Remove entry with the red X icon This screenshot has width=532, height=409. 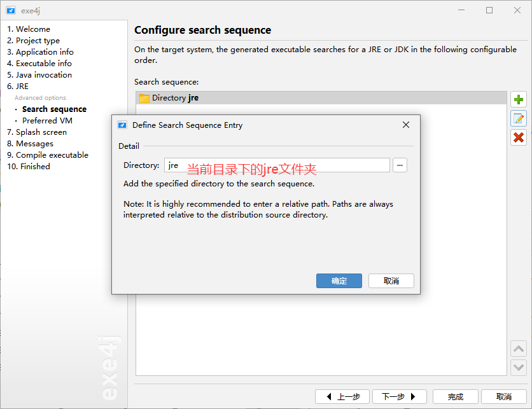pos(519,137)
